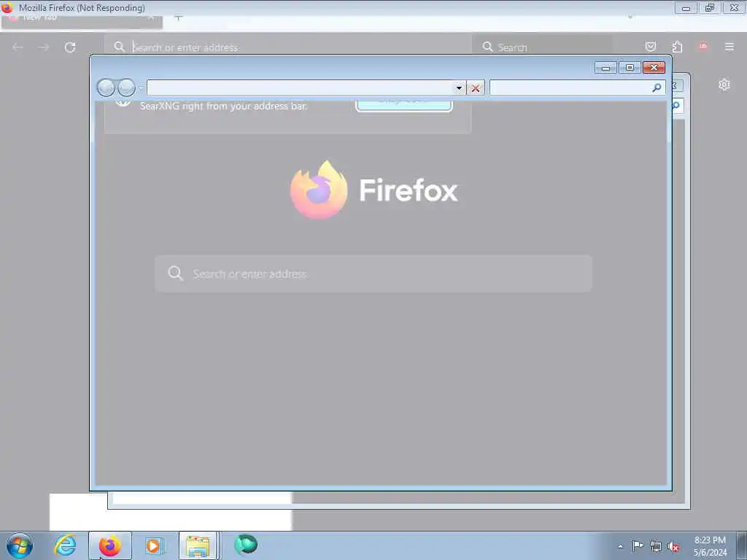Close the front blank window
The width and height of the screenshot is (747, 560).
coord(654,68)
